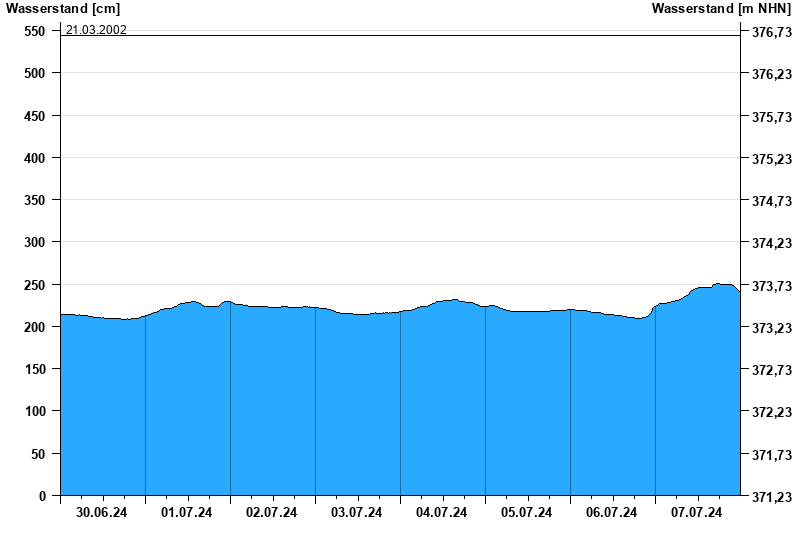Pick the 06.07.24 date on the x-axis
This screenshot has height=550, width=800.
pyautogui.click(x=612, y=513)
